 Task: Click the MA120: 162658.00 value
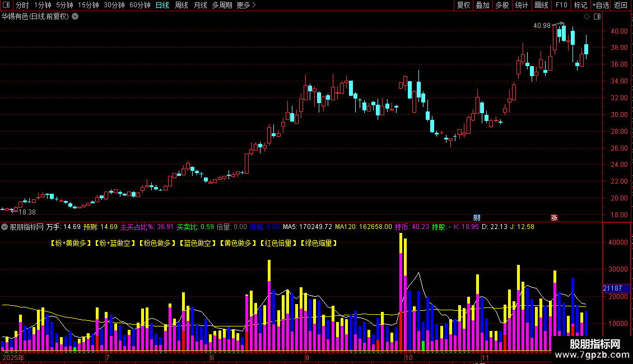click(364, 227)
